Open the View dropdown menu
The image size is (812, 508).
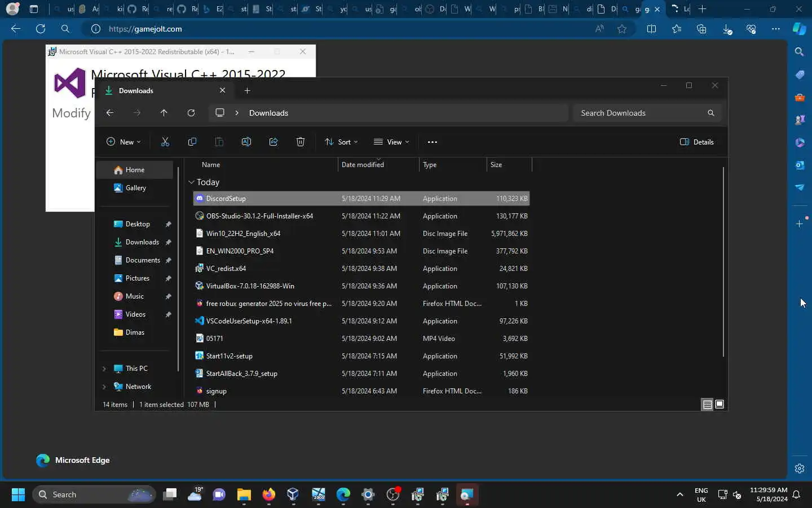click(x=391, y=142)
